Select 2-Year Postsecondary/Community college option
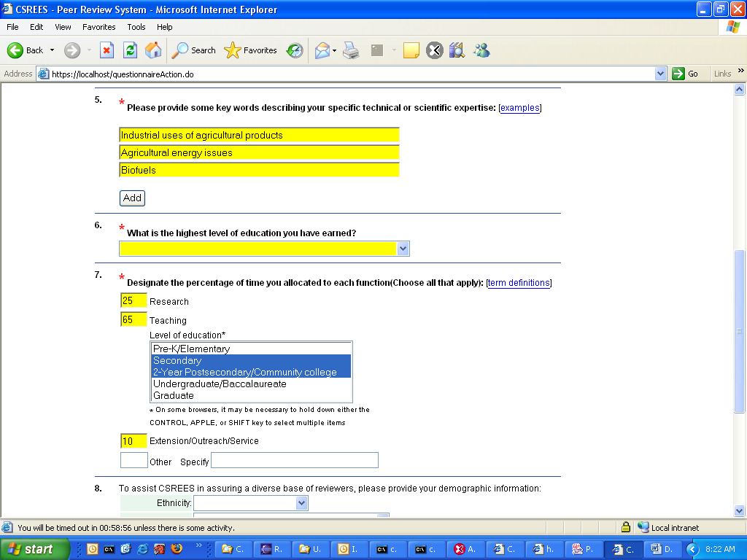747x560 pixels. (x=251, y=372)
